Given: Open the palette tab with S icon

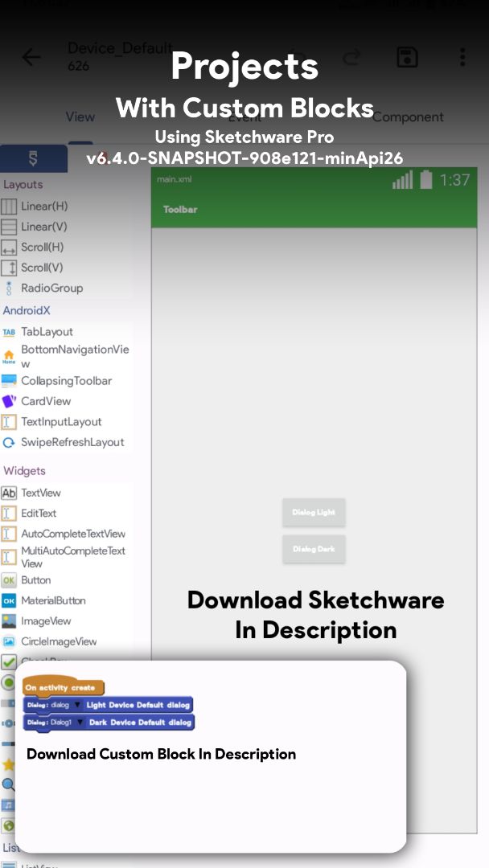Looking at the screenshot, I should coord(33,159).
